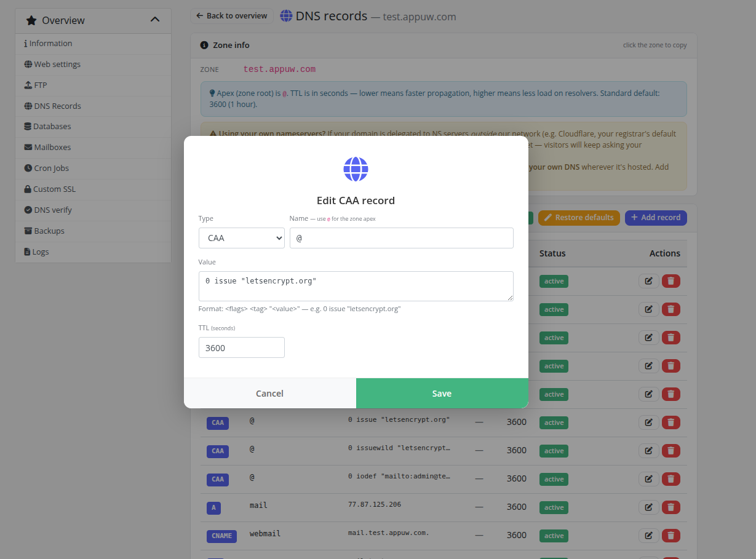Click the Overview star icon
The image size is (756, 559).
click(x=31, y=20)
